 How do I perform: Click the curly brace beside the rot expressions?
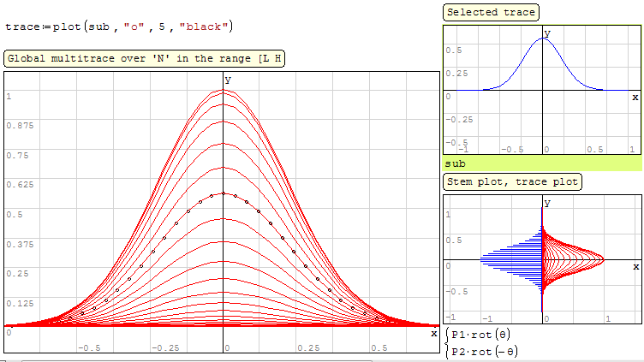click(447, 343)
